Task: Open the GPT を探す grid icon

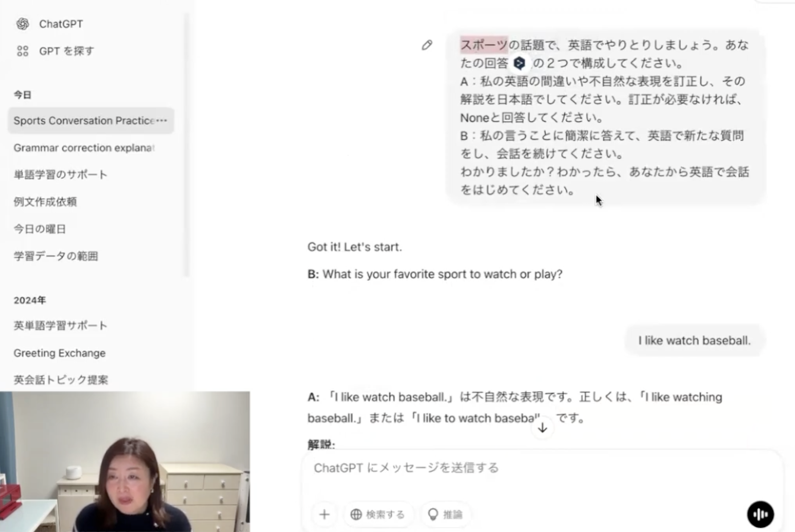Action: click(x=23, y=51)
